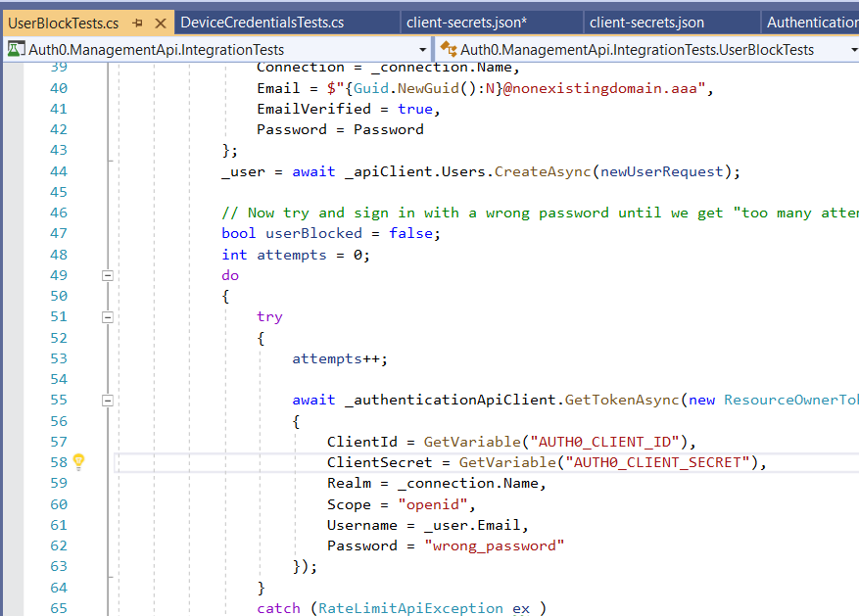This screenshot has height=616, width=859.
Task: Click the "AUTH0_CLIENT_ID" string literal
Action: pyautogui.click(x=604, y=442)
